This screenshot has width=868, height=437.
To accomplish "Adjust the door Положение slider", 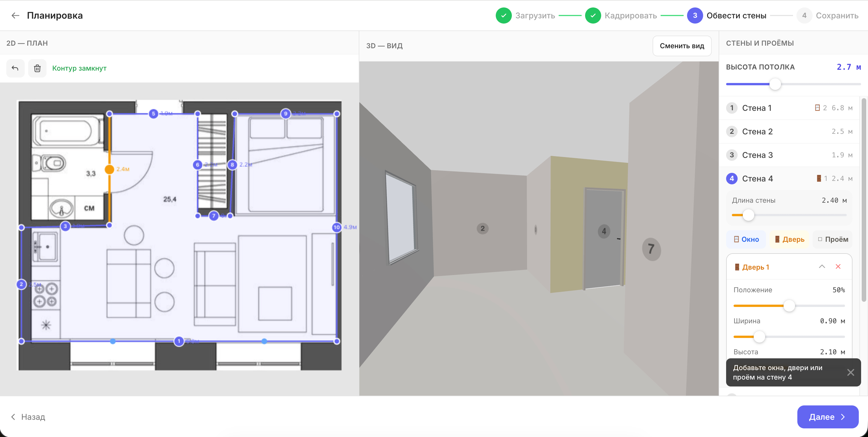I will tap(789, 306).
